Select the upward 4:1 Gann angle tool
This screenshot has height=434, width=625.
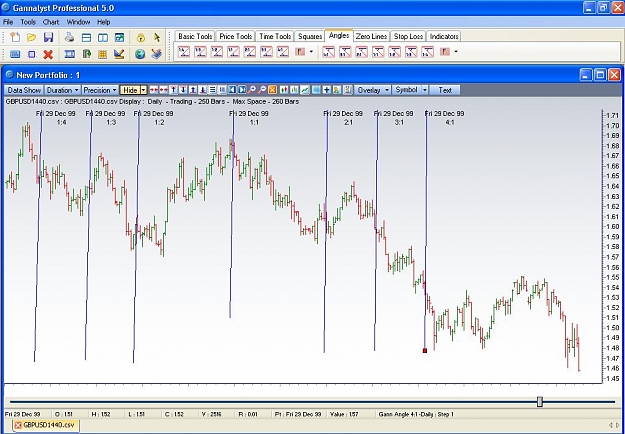[283, 52]
